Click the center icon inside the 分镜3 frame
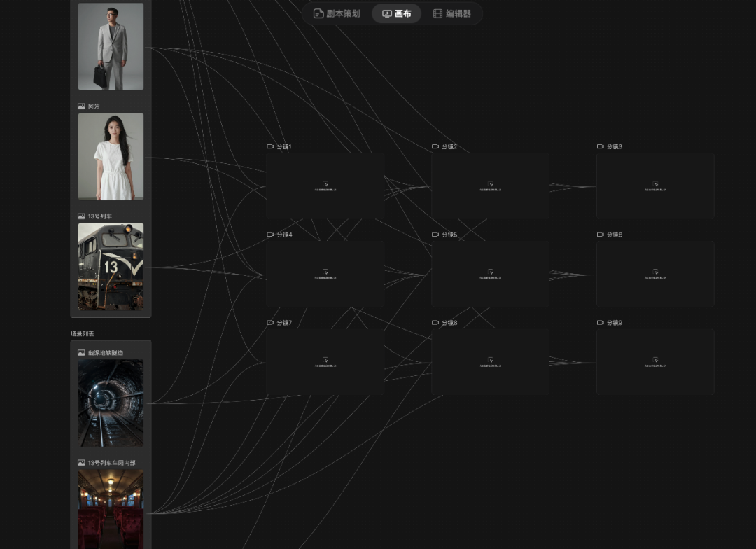 coord(656,183)
